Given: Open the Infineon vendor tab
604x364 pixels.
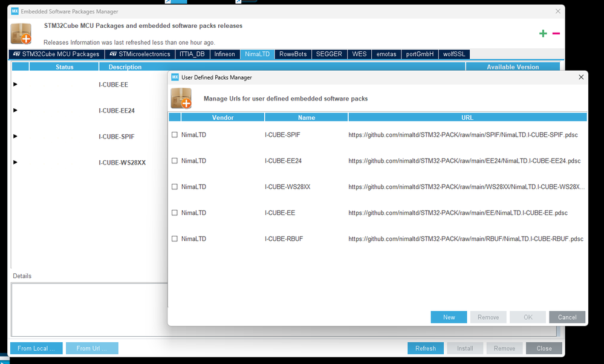Looking at the screenshot, I should pos(224,54).
